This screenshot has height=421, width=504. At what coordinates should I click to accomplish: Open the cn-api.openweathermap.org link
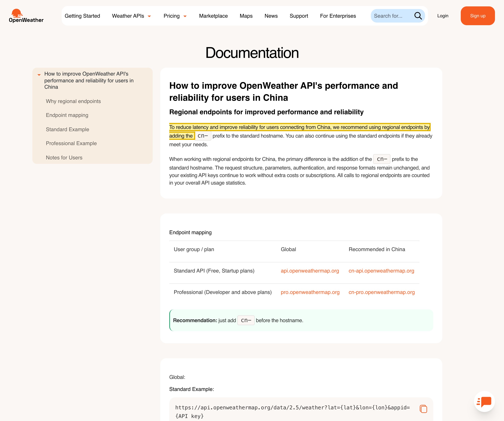(x=381, y=271)
